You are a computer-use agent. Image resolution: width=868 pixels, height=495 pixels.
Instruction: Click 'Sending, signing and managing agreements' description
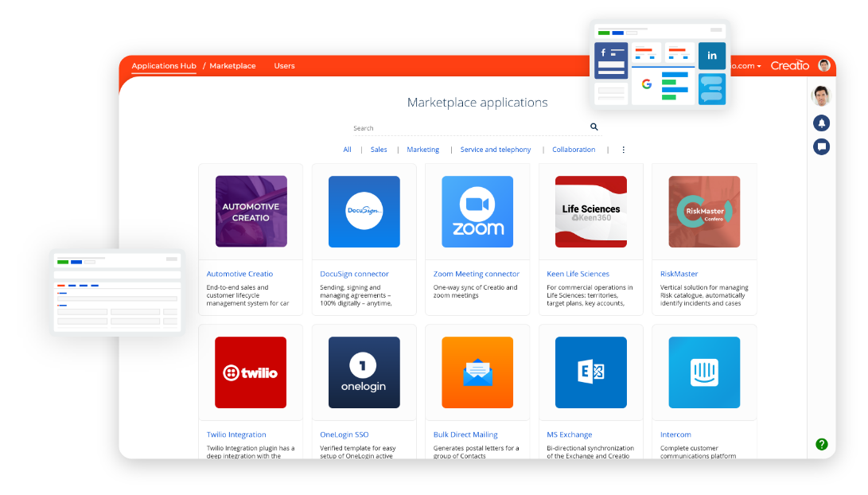point(356,295)
